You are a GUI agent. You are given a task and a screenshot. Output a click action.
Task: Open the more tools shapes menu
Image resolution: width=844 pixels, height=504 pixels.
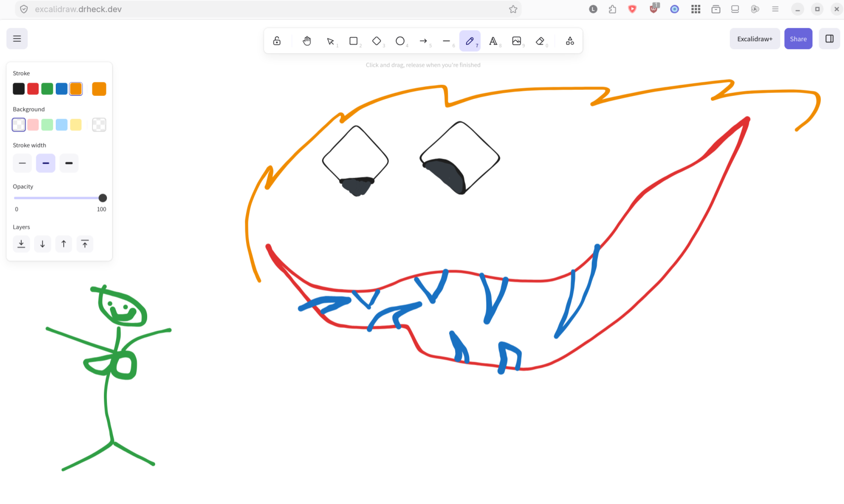[570, 41]
